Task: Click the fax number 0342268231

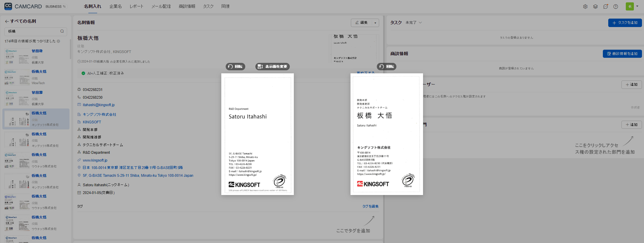Action: [93, 90]
